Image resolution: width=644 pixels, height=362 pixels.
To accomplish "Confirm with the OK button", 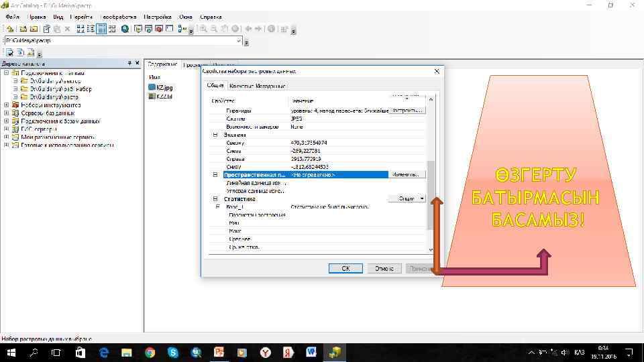I will coord(345,268).
